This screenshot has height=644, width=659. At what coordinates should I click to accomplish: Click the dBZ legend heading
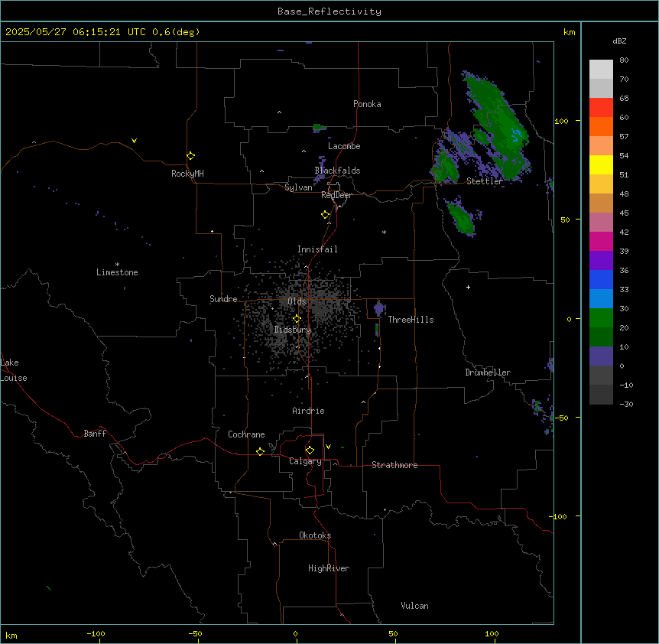click(x=619, y=41)
